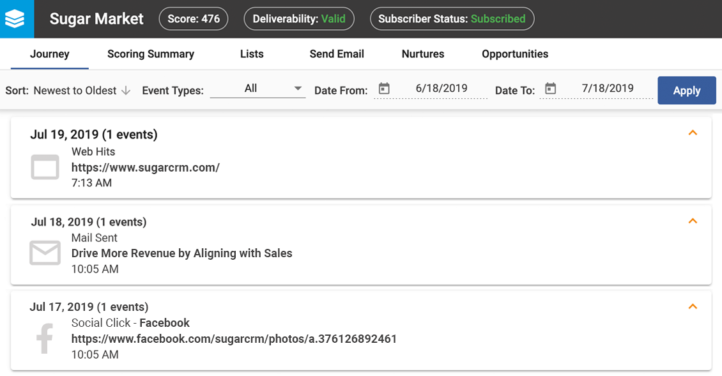722x376 pixels.
Task: Click the Apply button
Action: (687, 90)
